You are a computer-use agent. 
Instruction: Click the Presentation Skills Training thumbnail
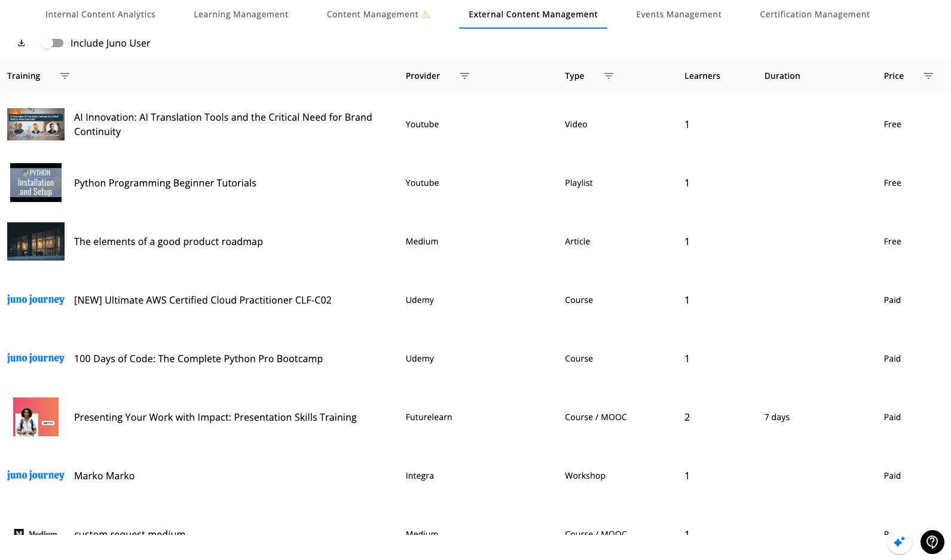(x=36, y=417)
